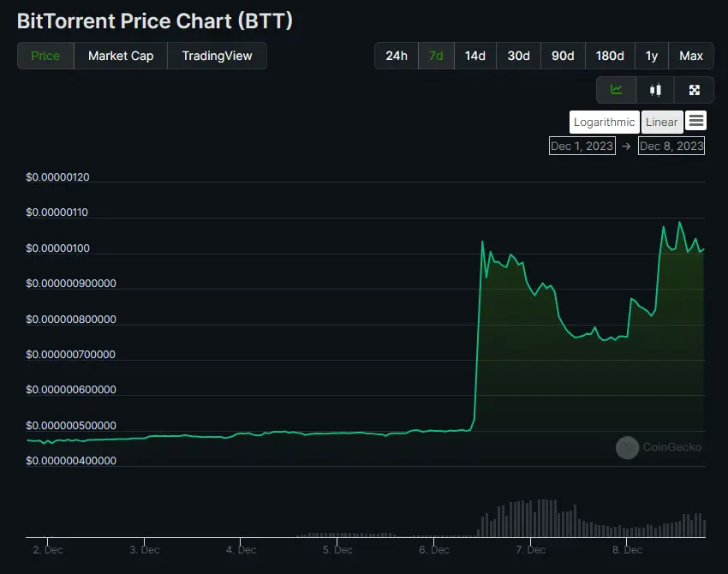Open the hamburger chart options menu
Image resolution: width=728 pixels, height=574 pixels.
click(695, 121)
